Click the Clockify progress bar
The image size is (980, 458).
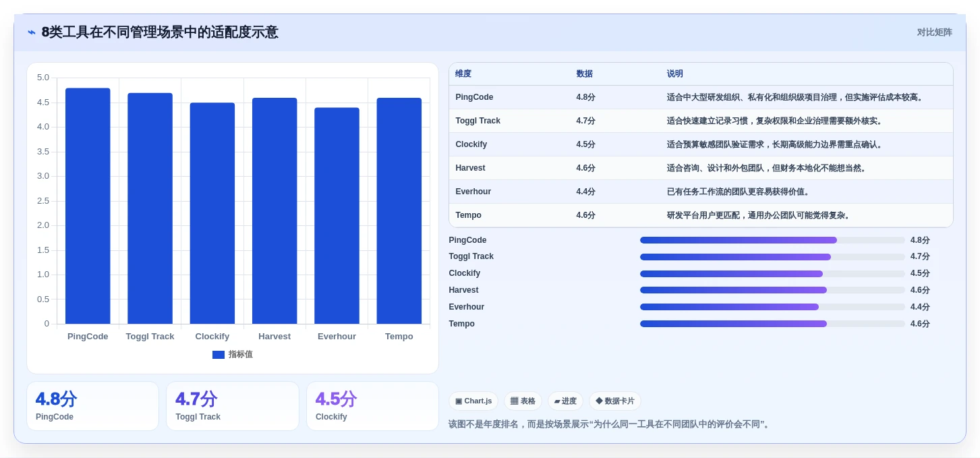click(x=772, y=274)
